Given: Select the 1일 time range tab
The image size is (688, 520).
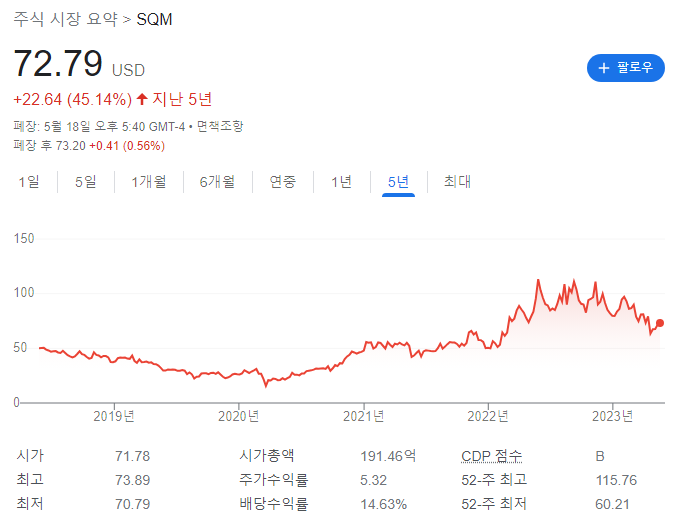Looking at the screenshot, I should point(29,181).
